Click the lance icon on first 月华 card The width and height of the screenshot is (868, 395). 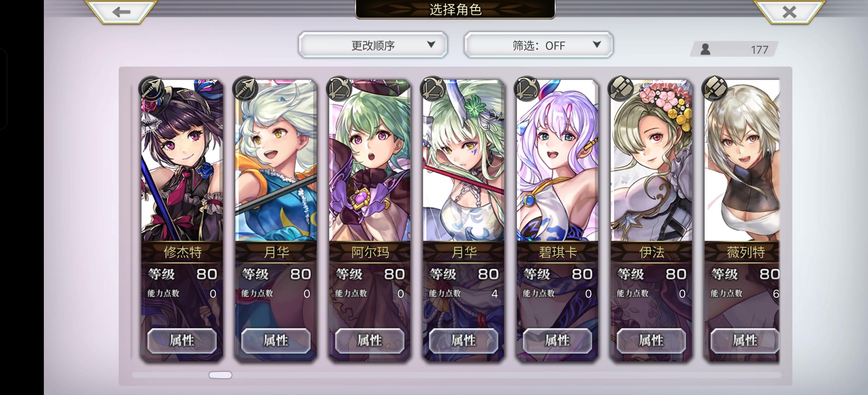(x=245, y=89)
